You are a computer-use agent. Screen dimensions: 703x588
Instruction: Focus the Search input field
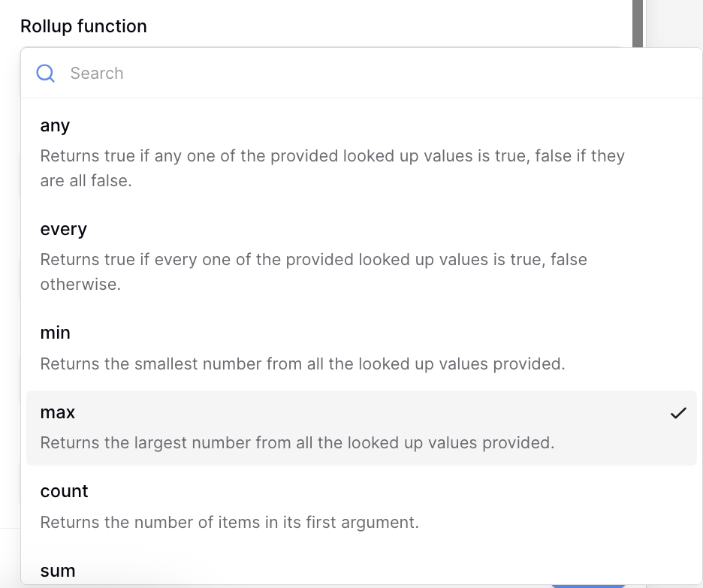(x=338, y=74)
